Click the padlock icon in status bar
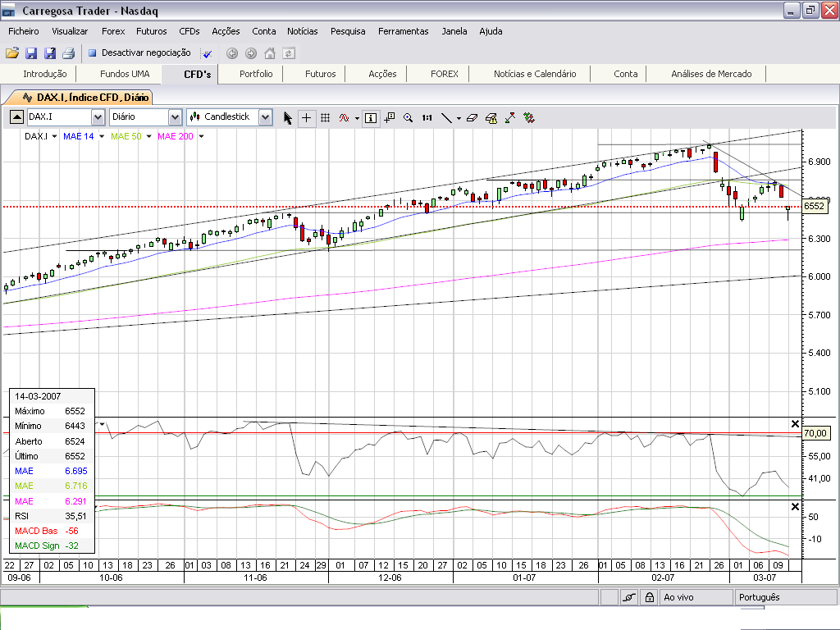 point(650,597)
